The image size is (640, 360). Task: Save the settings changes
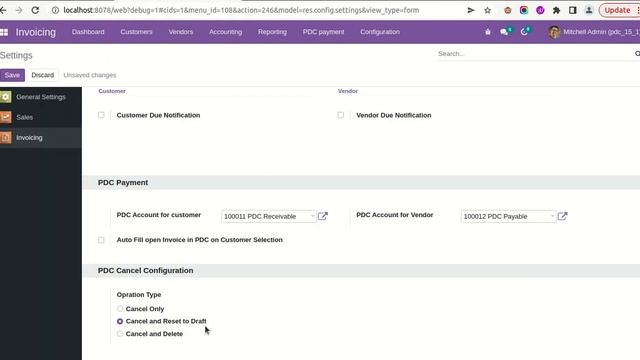click(12, 75)
